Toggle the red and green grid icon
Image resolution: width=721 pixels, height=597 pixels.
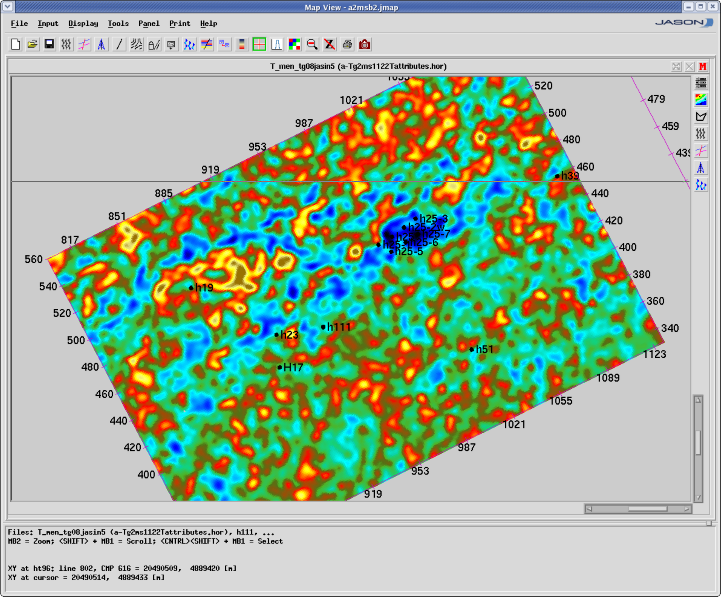(259, 44)
